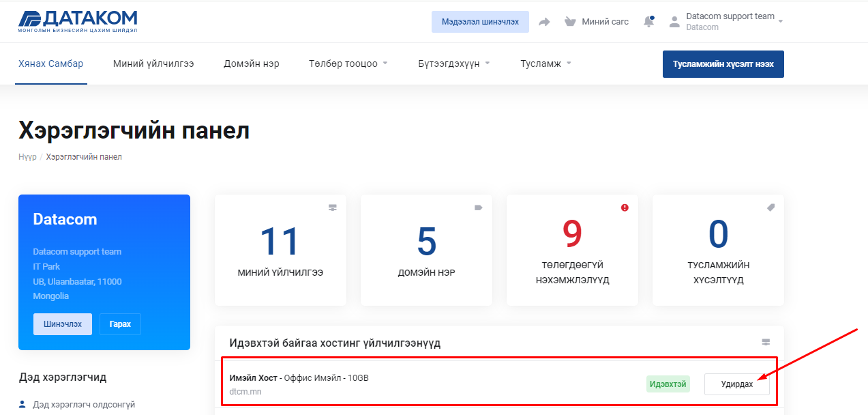Image resolution: width=868 pixels, height=415 pixels.
Task: Click the Идэвхтэй status badge
Action: [668, 384]
